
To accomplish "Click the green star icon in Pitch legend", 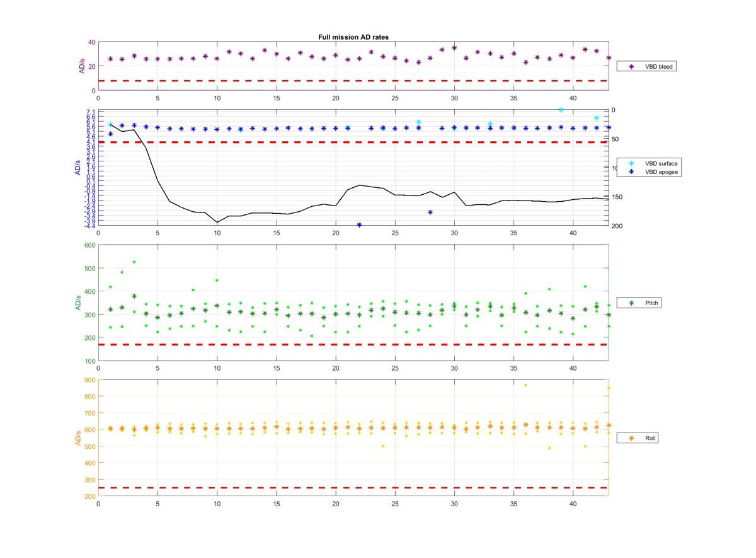I will (x=632, y=303).
